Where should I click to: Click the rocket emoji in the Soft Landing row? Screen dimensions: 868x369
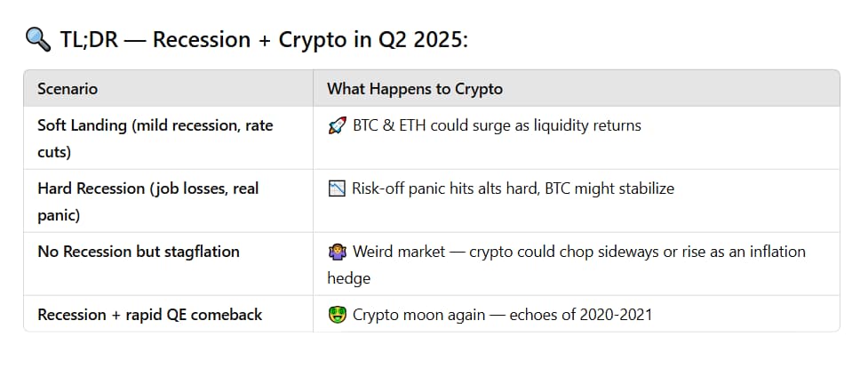coord(337,125)
